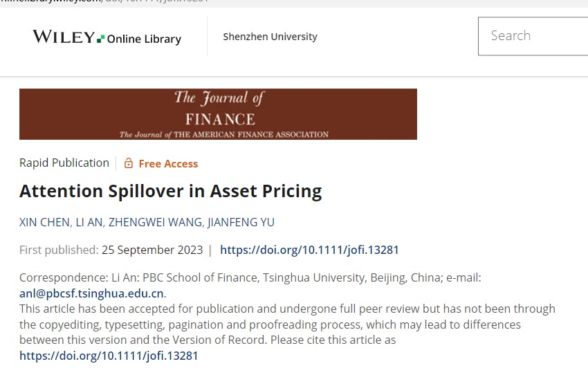Click the anl@pbcsf.tsinghua.edu.cn email link
The image size is (588, 384).
pyautogui.click(x=91, y=293)
